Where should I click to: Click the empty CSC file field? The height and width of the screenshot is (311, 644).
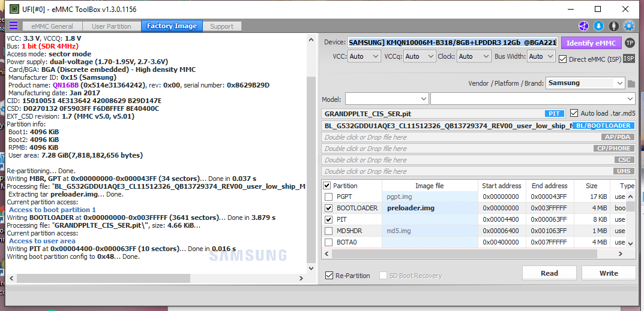pos(478,160)
